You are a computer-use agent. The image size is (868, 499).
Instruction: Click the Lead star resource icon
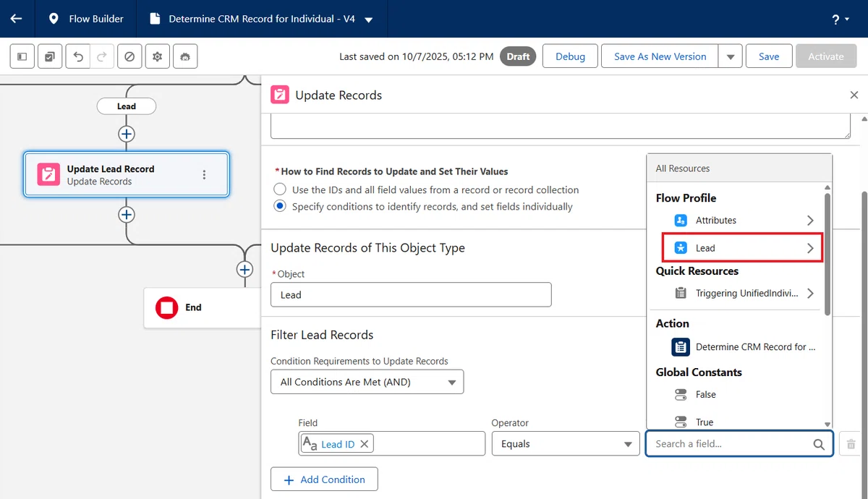pos(681,248)
